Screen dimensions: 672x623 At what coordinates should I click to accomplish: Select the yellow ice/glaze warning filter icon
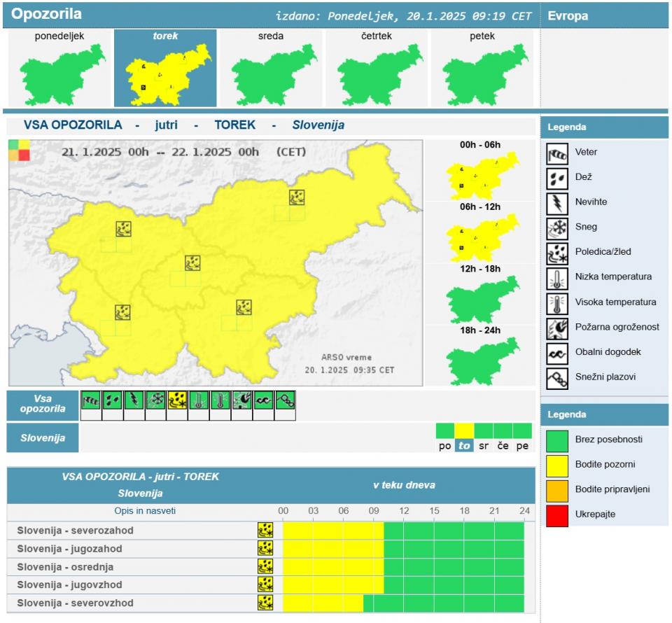coord(178,400)
